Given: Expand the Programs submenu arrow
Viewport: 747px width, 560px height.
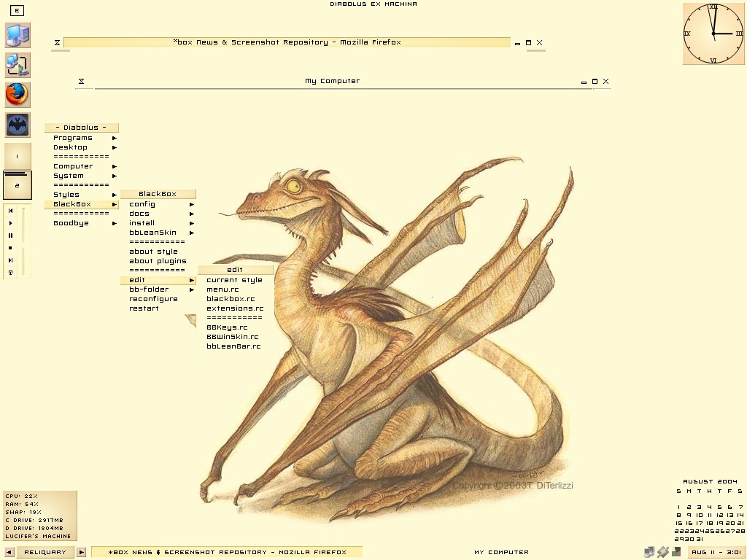Looking at the screenshot, I should (x=115, y=138).
